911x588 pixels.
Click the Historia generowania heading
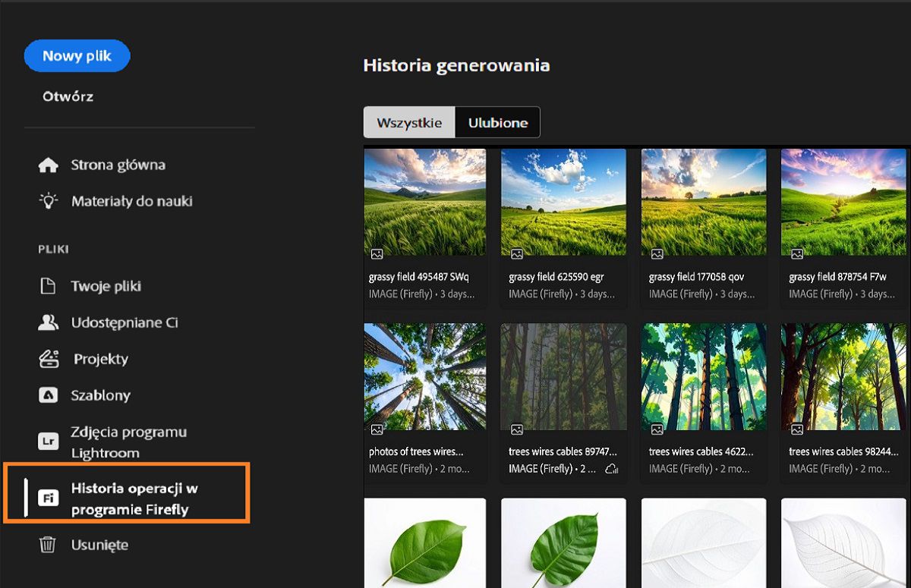click(x=456, y=65)
